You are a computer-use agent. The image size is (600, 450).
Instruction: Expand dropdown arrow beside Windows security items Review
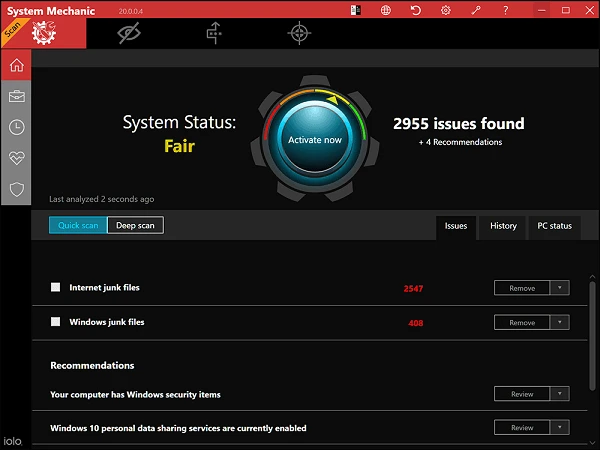[560, 394]
